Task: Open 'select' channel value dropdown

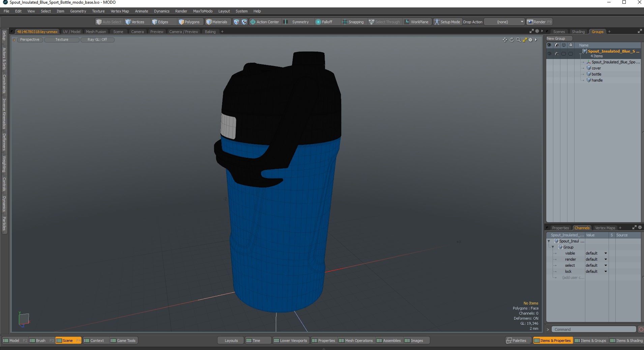Action: tap(606, 265)
